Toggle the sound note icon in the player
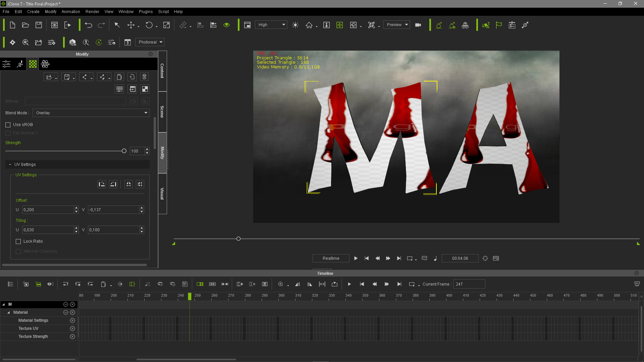This screenshot has height=362, width=644. 435,258
